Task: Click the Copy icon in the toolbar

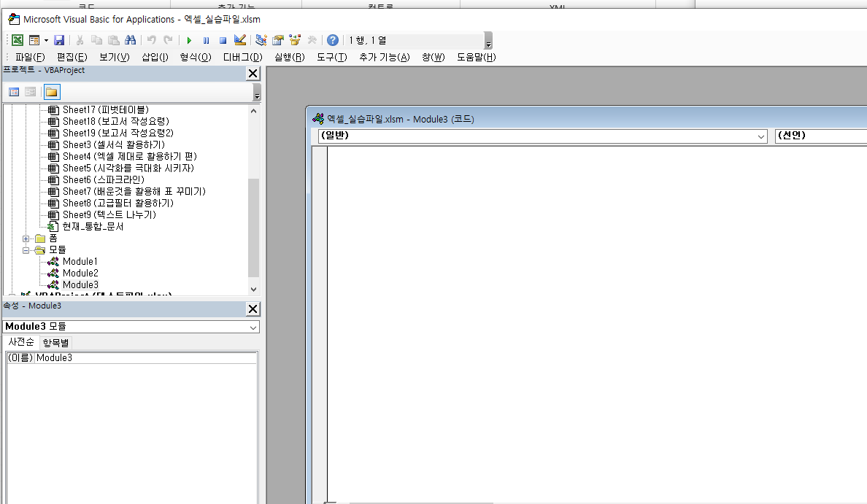Action: click(96, 40)
